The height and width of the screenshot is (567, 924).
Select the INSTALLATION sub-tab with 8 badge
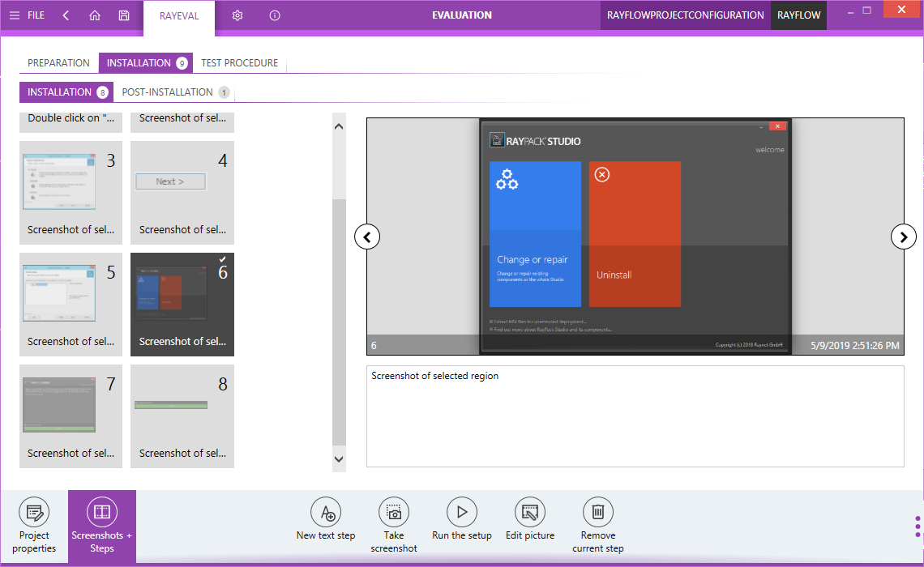(x=66, y=92)
